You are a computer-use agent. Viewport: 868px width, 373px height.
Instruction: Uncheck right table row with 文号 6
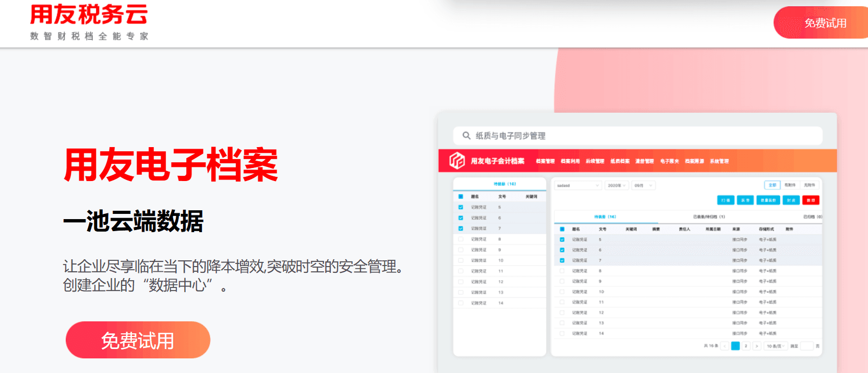tap(562, 250)
